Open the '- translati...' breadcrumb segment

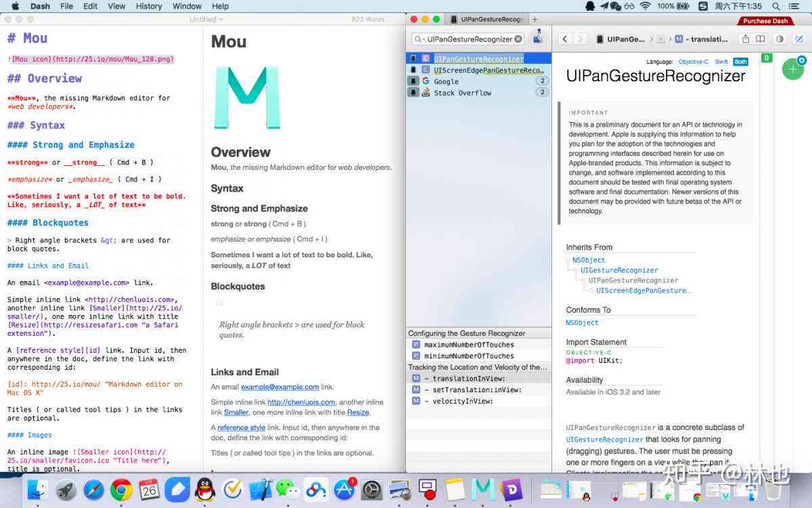click(702, 39)
